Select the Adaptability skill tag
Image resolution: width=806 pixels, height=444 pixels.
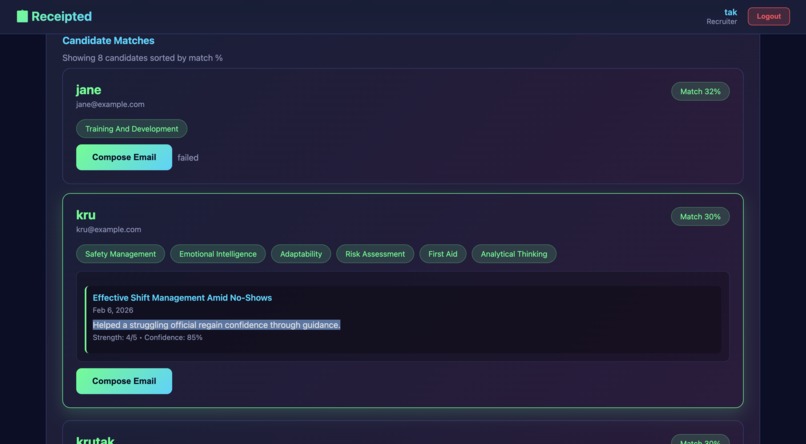click(301, 254)
